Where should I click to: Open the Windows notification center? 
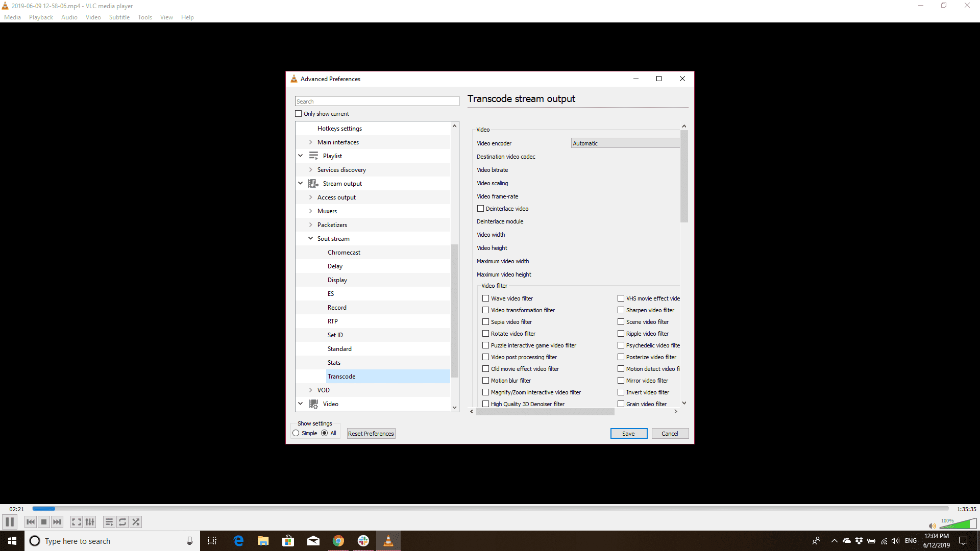tap(963, 541)
